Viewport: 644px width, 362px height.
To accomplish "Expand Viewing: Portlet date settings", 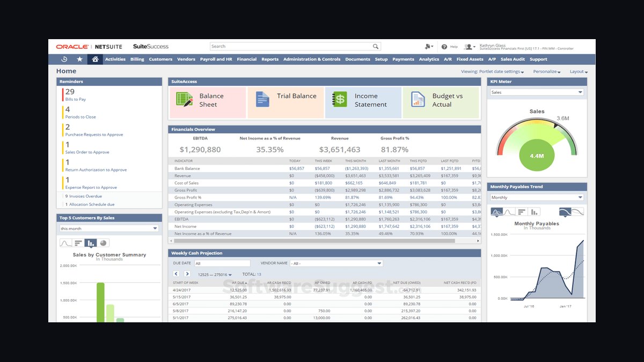I will point(493,71).
